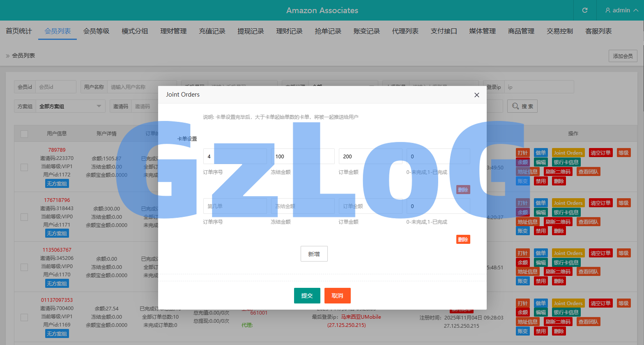644x345 pixels.
Task: Click the search magnifier button
Action: (522, 106)
